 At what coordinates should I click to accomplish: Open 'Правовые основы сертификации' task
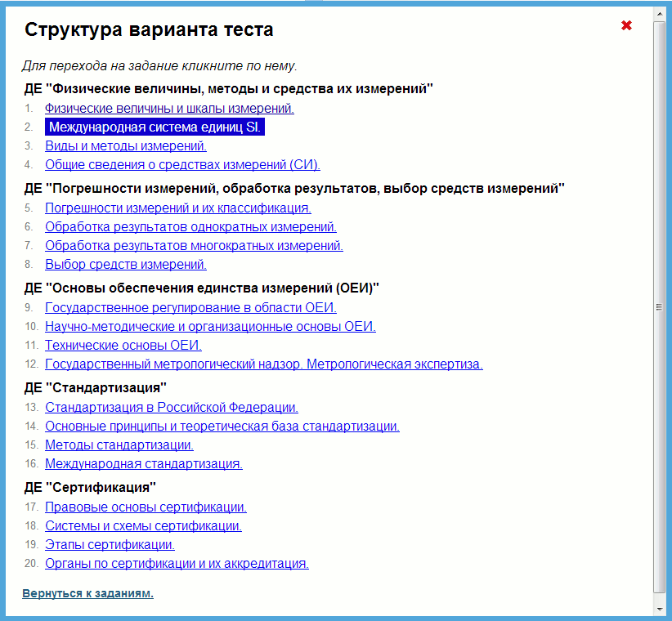(146, 507)
